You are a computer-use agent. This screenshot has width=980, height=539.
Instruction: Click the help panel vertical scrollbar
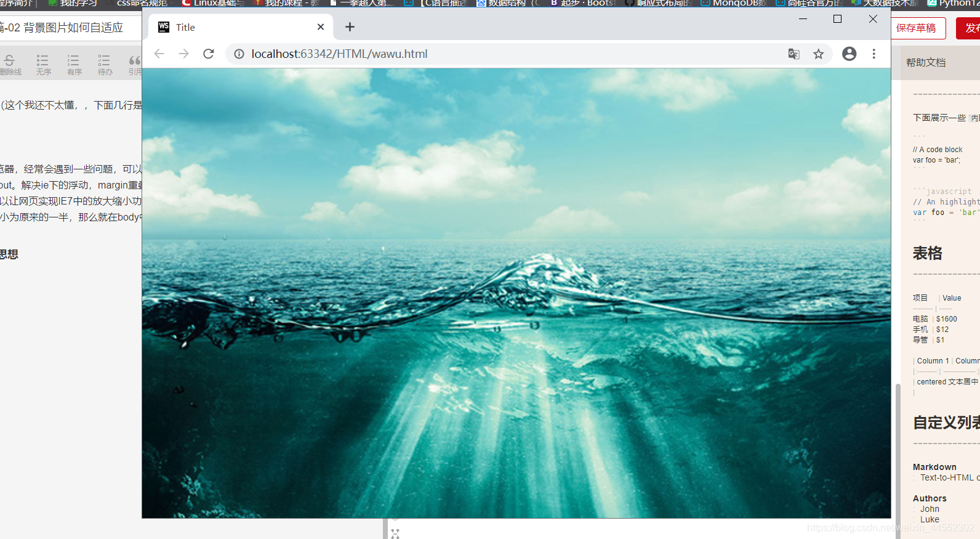coord(898,461)
